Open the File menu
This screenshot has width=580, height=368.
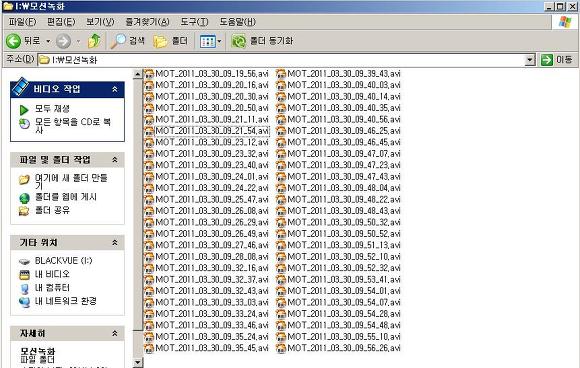click(22, 22)
